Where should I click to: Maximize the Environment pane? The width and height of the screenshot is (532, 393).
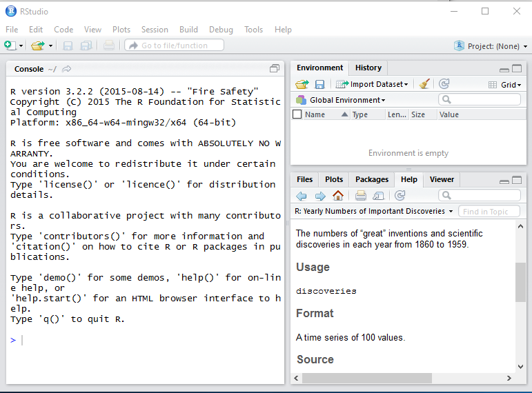click(517, 68)
